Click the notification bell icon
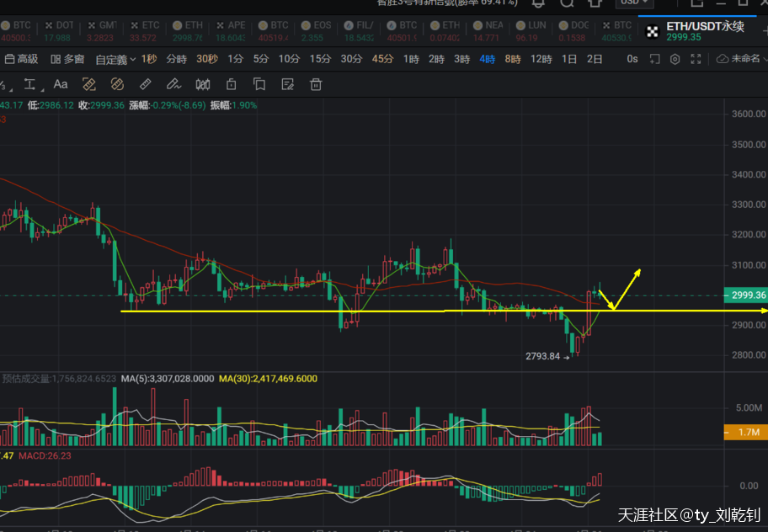768x532 pixels. 538,3
